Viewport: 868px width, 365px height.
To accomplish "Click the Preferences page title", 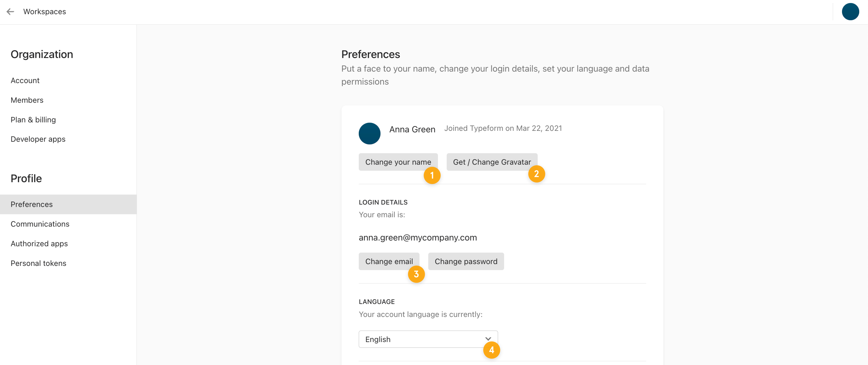I will click(x=370, y=54).
